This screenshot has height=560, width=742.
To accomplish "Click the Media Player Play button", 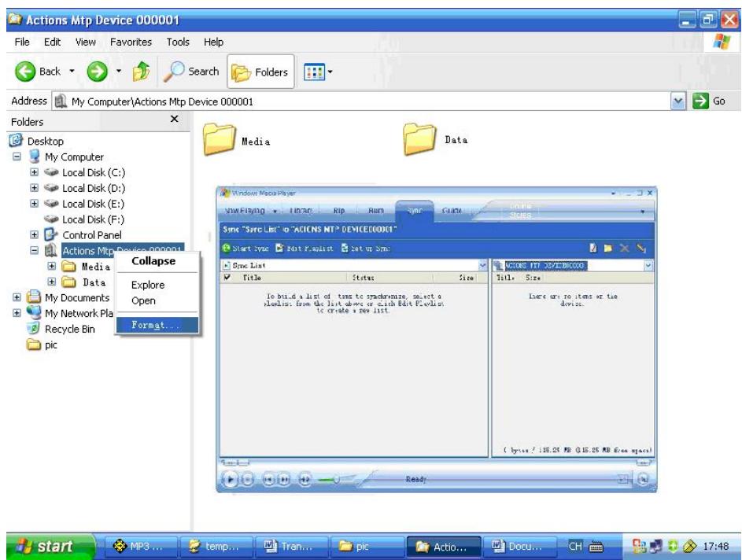I will tap(231, 480).
